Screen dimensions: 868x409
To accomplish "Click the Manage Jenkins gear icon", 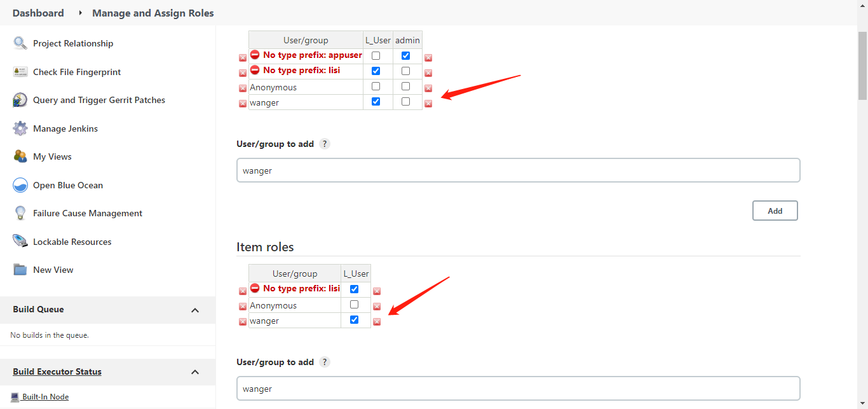I will 20,128.
